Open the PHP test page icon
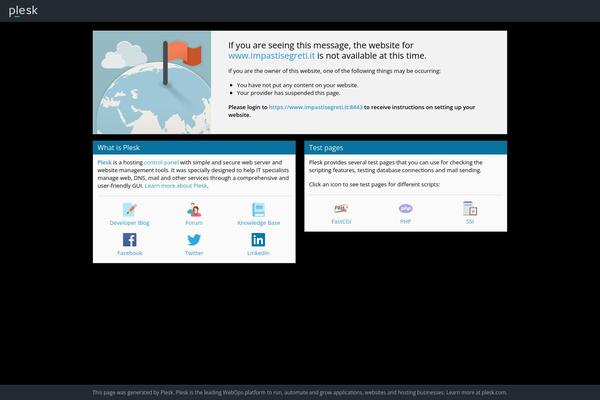The image size is (600, 400). (406, 208)
